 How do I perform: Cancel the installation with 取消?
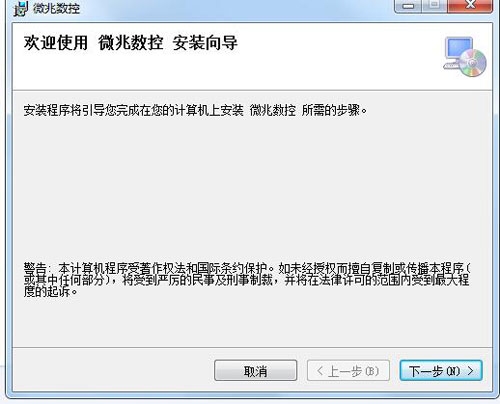point(255,370)
